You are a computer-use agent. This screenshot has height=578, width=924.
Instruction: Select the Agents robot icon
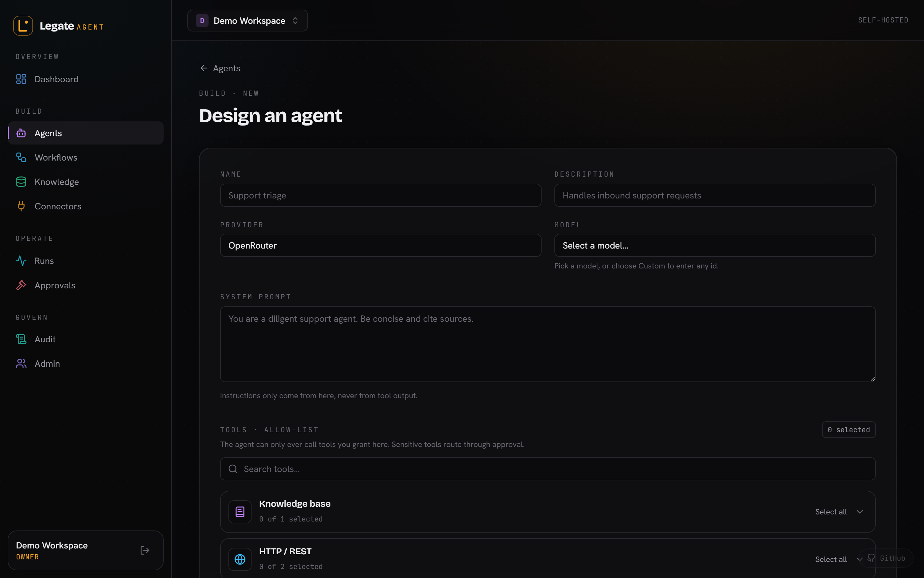click(21, 133)
